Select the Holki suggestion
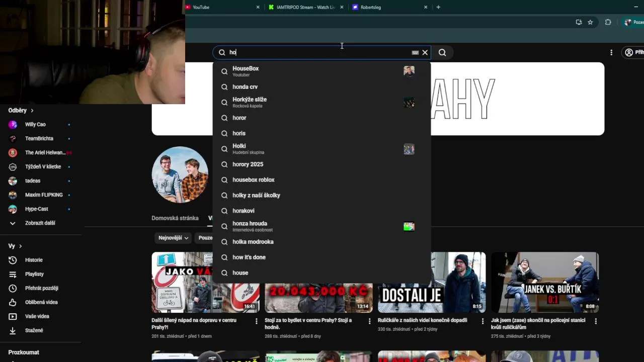The image size is (644, 362). [321, 149]
